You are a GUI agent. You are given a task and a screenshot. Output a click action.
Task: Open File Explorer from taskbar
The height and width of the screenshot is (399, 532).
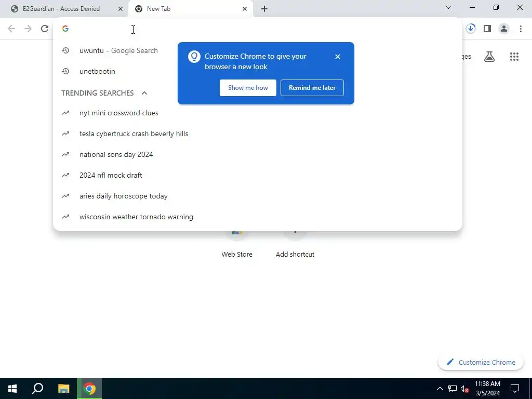coord(63,389)
